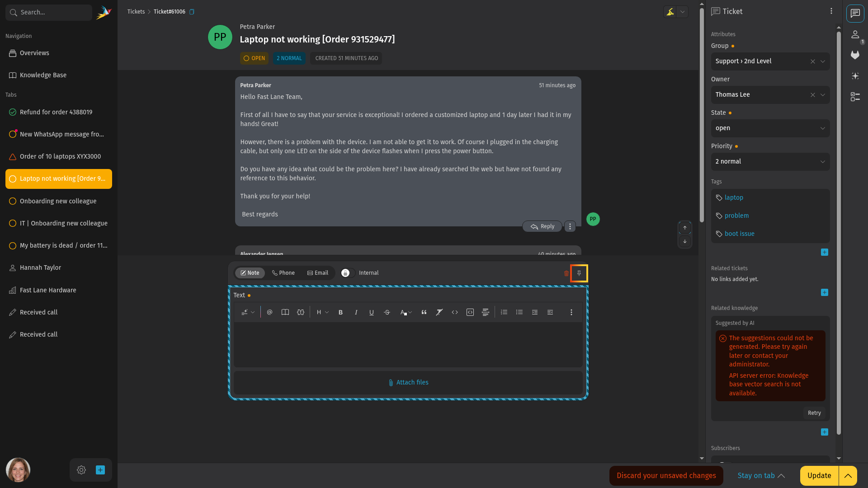Jump to next article with down arrow

[685, 241]
